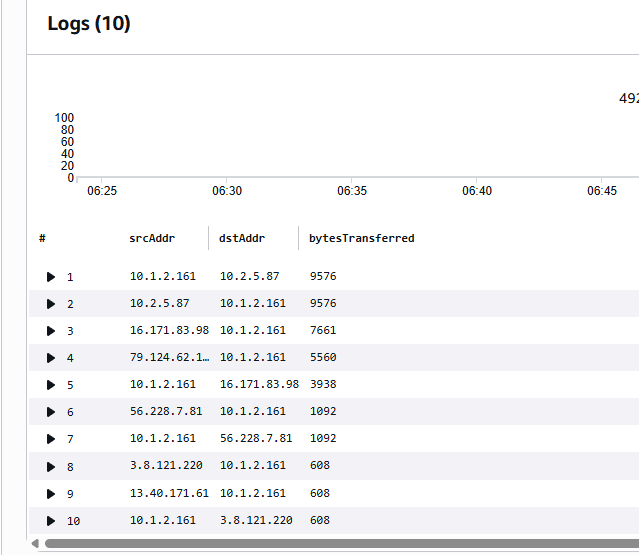Screen dimensions: 639x555
Task: Expand the last log row 10
Action: [51, 520]
